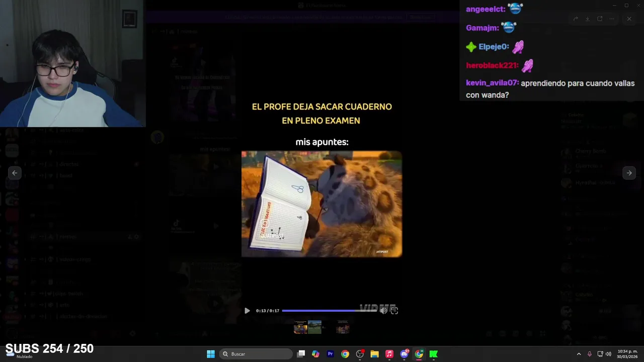
Task: Go to the previous media with left arrow
Action: pyautogui.click(x=15, y=173)
